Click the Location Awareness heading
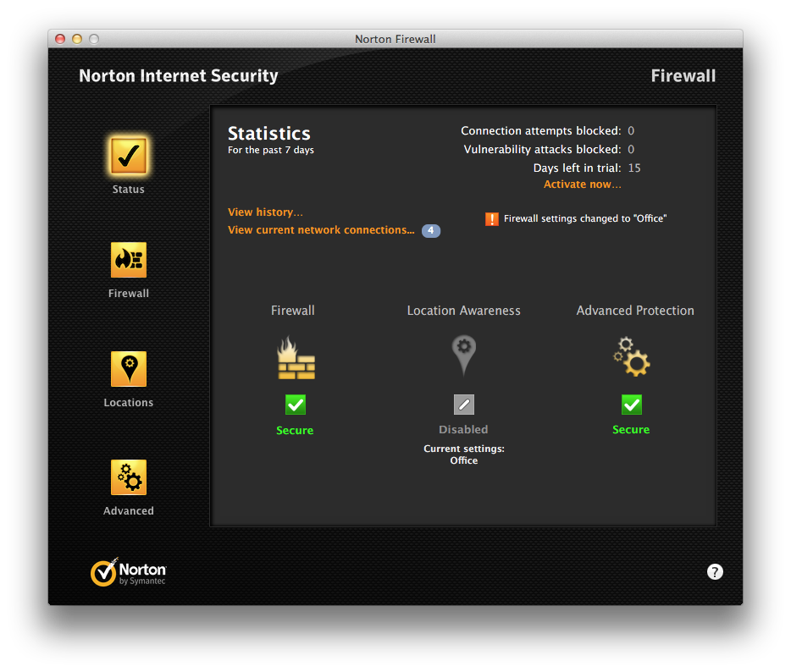The height and width of the screenshot is (672, 791). coord(463,311)
